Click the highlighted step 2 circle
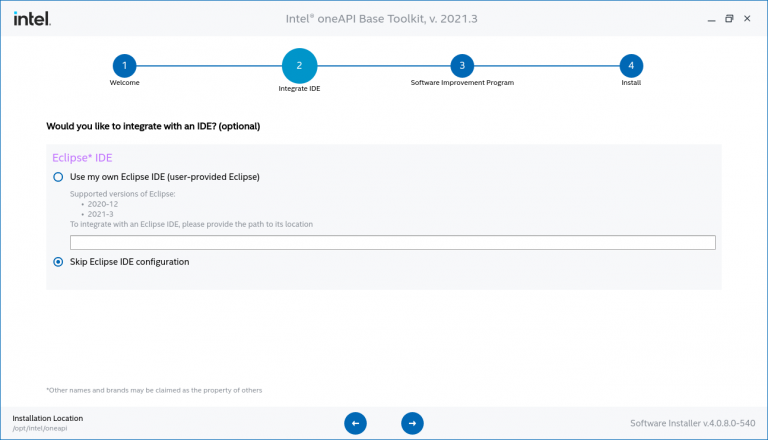Viewport: 768px width, 440px height. [x=299, y=66]
